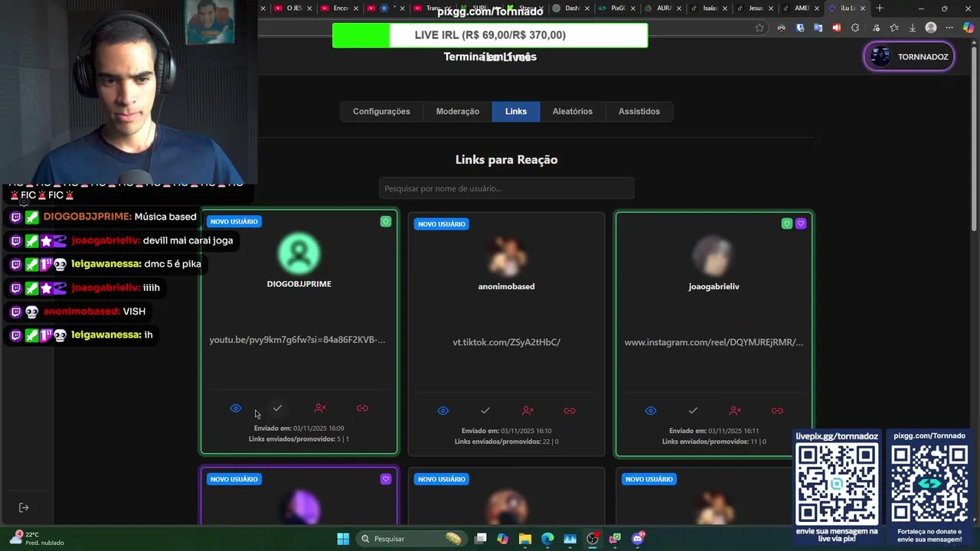This screenshot has width=980, height=551.
Task: Click NOVO USUÁRIO badge on DIOGOBJJPRIME card
Action: coord(234,221)
